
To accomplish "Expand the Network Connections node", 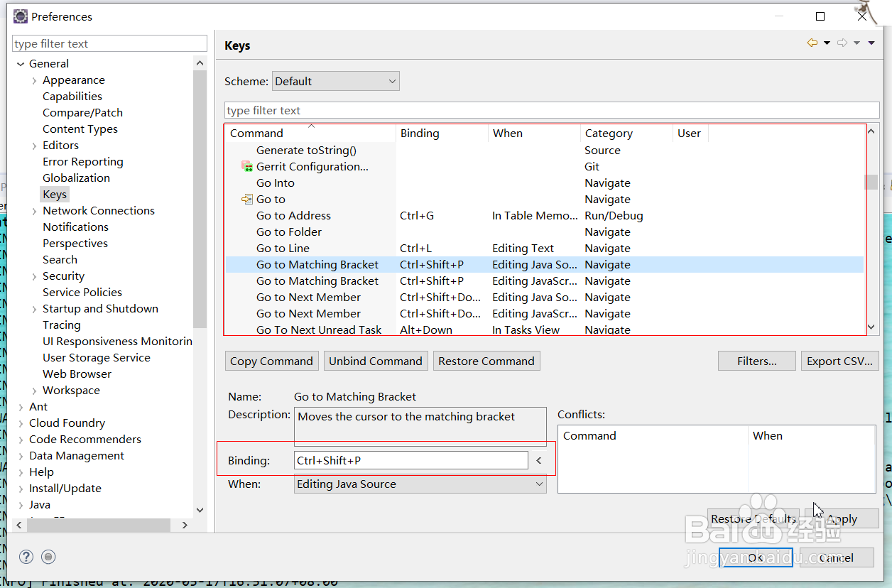I will tap(34, 211).
